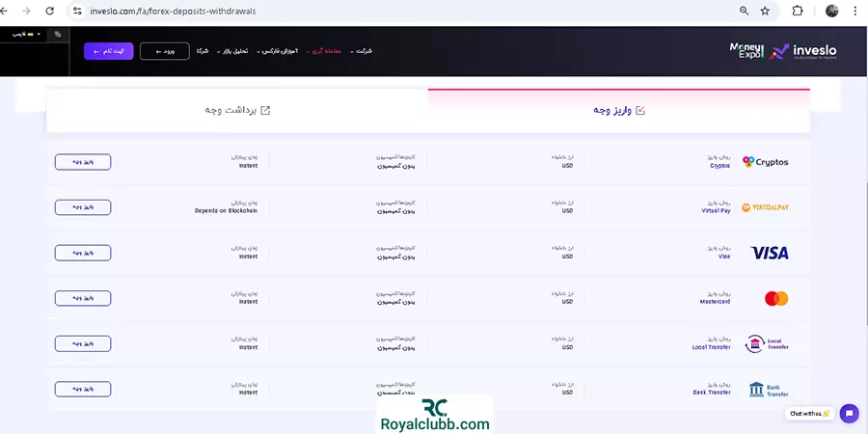Click the Cryptos payment method logo
868x434 pixels.
(x=766, y=162)
